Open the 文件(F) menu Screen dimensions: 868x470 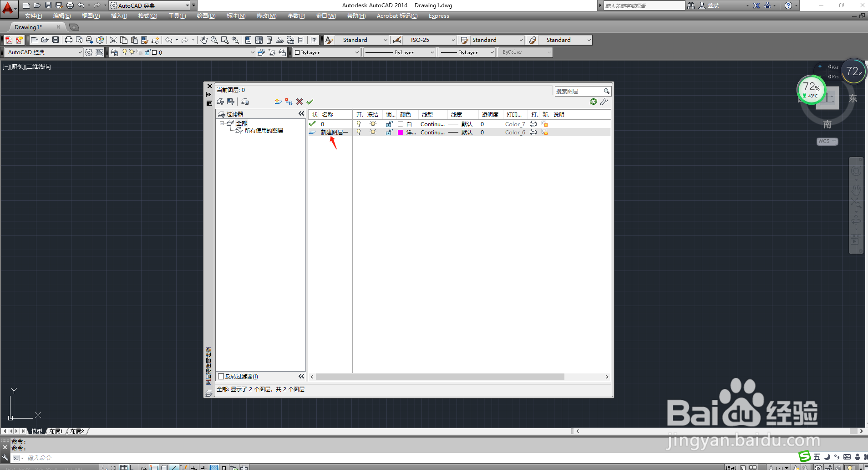[33, 16]
